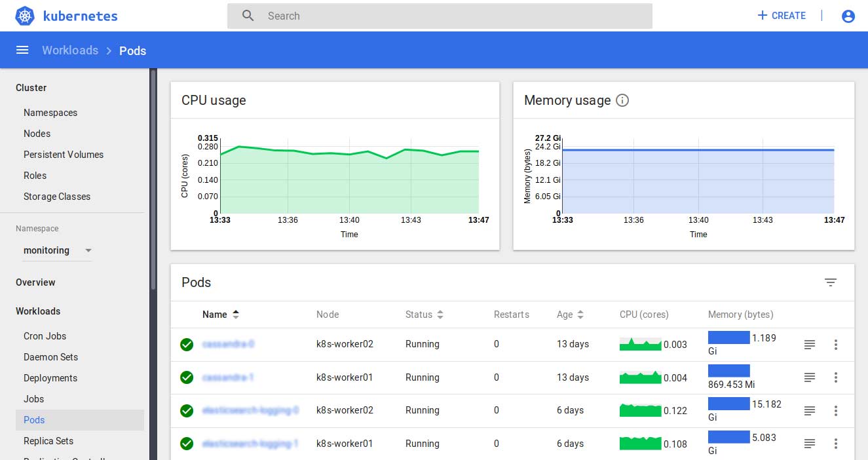Click the memory bar showing 5.083 Gi
This screenshot has width=868, height=460.
click(x=728, y=437)
